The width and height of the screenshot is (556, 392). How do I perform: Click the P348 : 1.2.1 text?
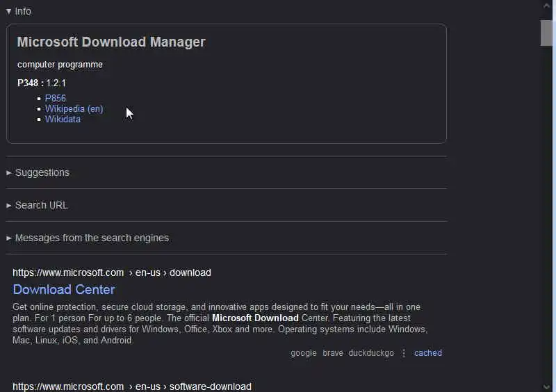click(42, 83)
